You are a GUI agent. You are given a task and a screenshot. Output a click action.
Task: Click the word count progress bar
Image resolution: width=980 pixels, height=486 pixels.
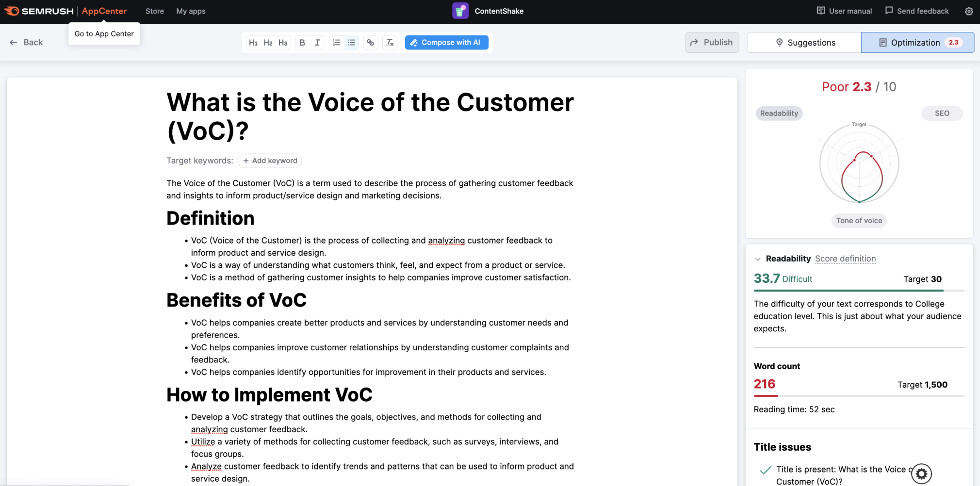point(859,396)
